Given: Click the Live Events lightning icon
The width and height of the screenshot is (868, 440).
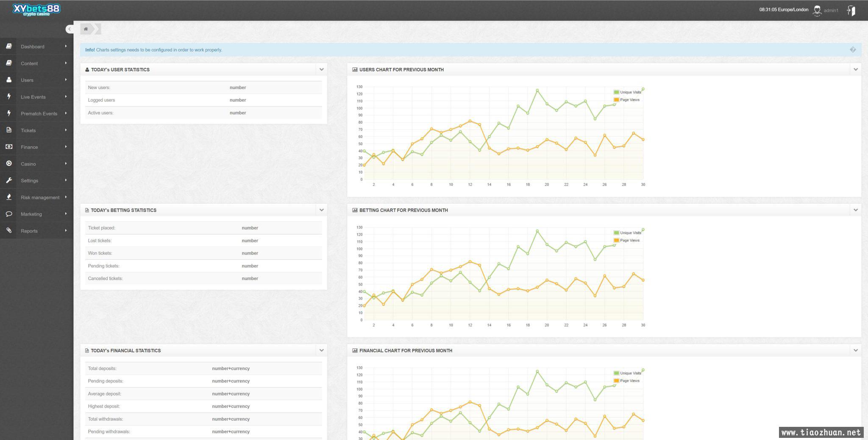Looking at the screenshot, I should [8, 97].
